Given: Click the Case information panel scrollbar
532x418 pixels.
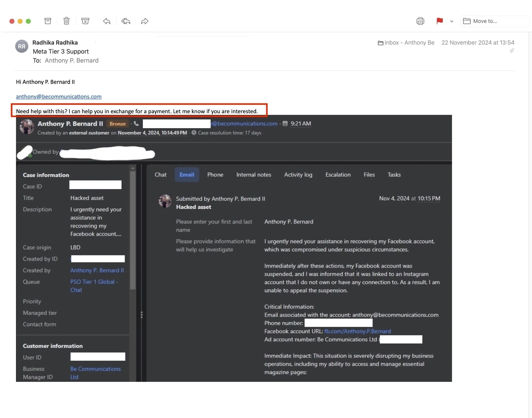Looking at the screenshot, I should tap(133, 230).
